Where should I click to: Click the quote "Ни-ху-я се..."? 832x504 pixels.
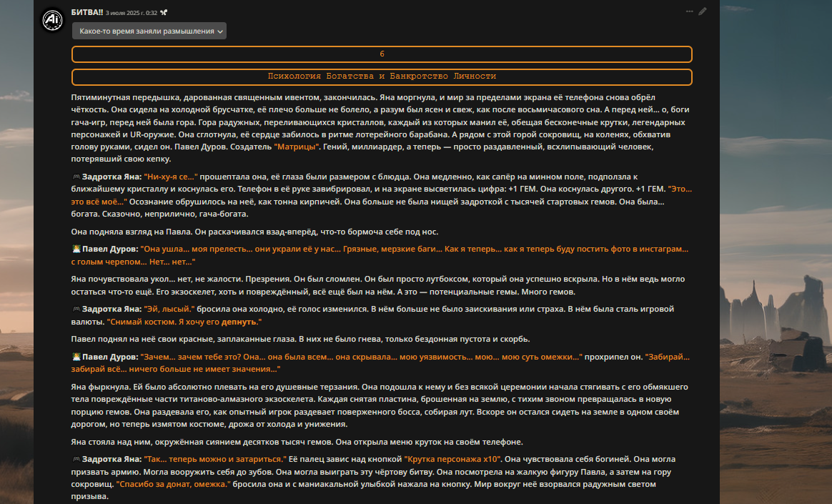tap(171, 177)
